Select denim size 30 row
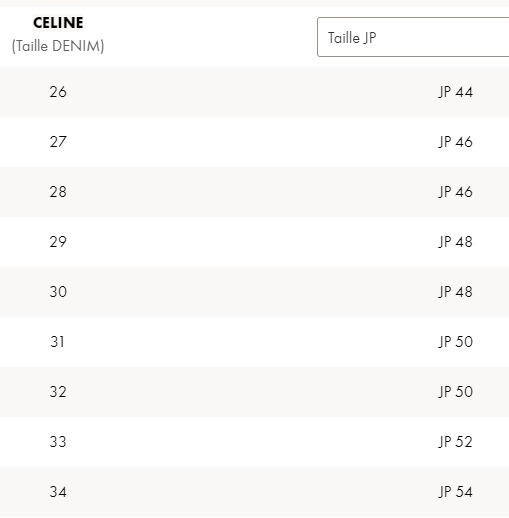 pos(254,292)
